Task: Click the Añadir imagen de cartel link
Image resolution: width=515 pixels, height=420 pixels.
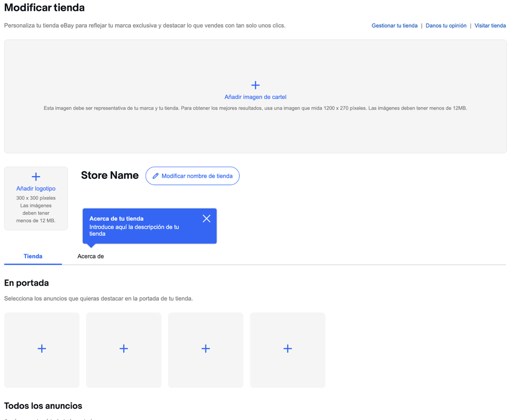Action: point(255,97)
